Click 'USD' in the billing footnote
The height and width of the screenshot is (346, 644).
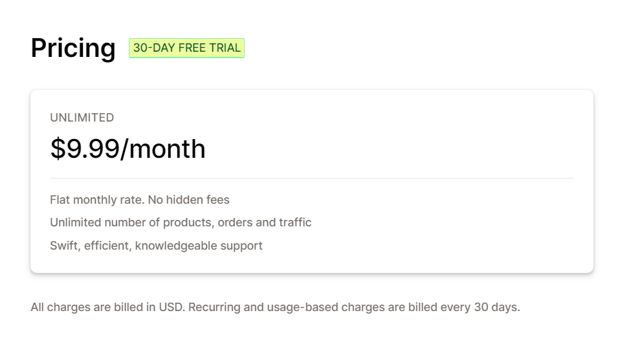(171, 307)
